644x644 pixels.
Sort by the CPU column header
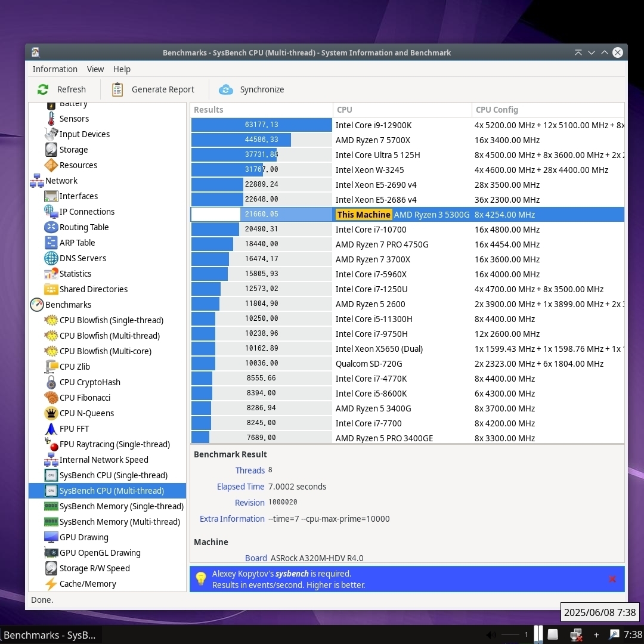point(402,110)
